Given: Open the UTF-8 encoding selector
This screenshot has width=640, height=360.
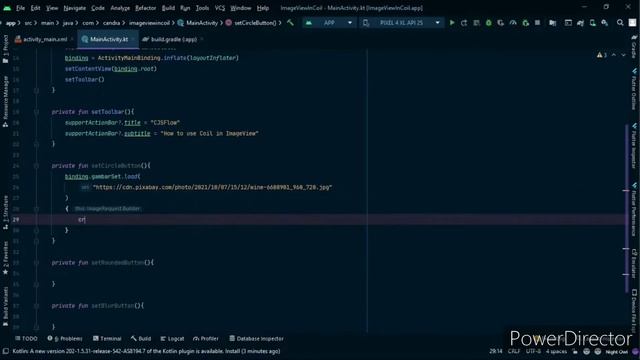Looking at the screenshot, I should tap(533, 351).
